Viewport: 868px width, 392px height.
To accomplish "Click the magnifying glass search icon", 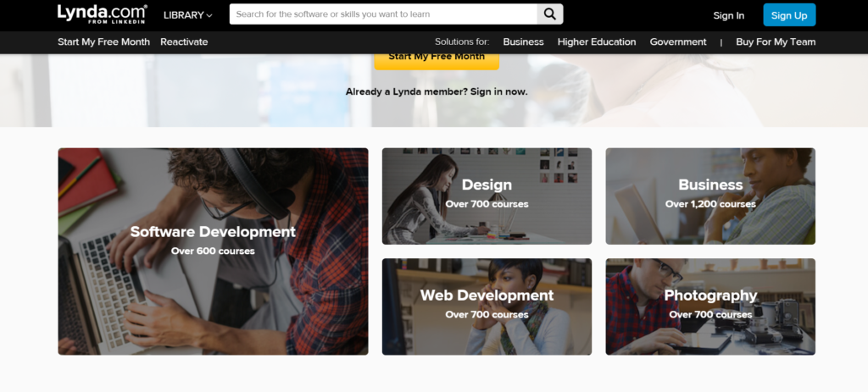I will (549, 14).
